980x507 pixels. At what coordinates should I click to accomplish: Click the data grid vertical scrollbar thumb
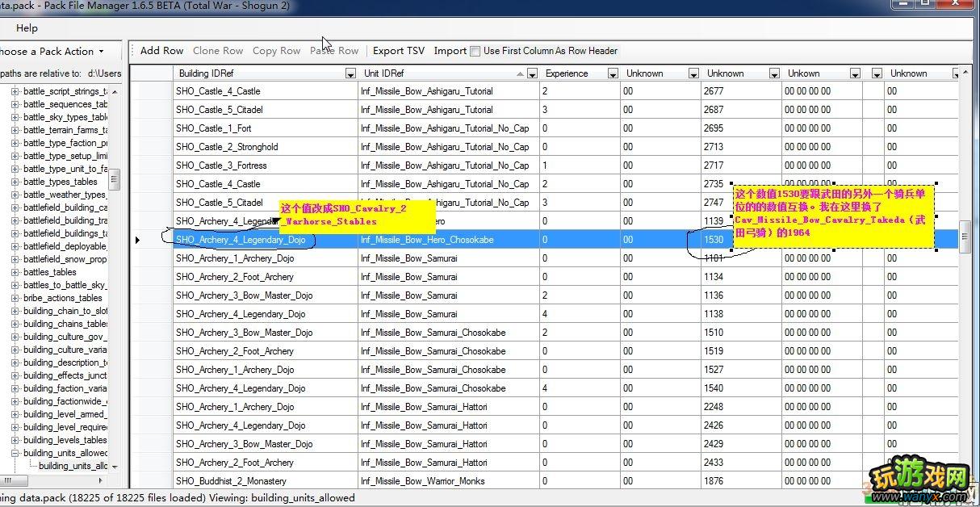(x=965, y=238)
